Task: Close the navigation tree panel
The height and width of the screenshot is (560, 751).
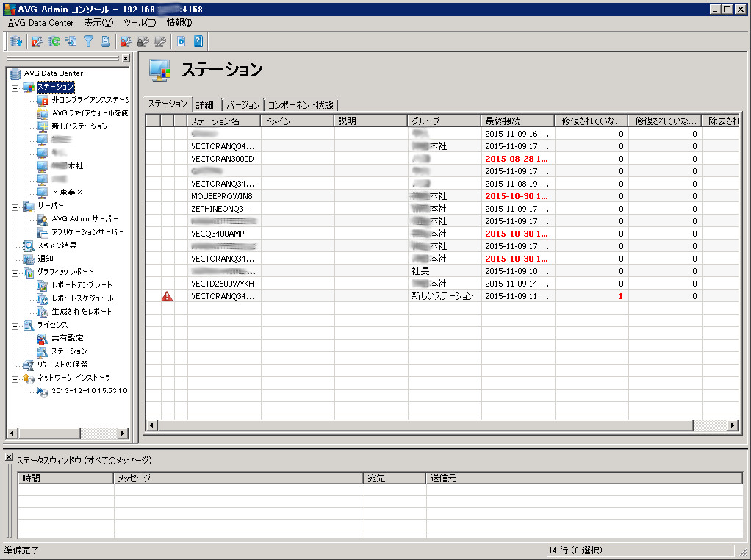Action: (x=126, y=59)
